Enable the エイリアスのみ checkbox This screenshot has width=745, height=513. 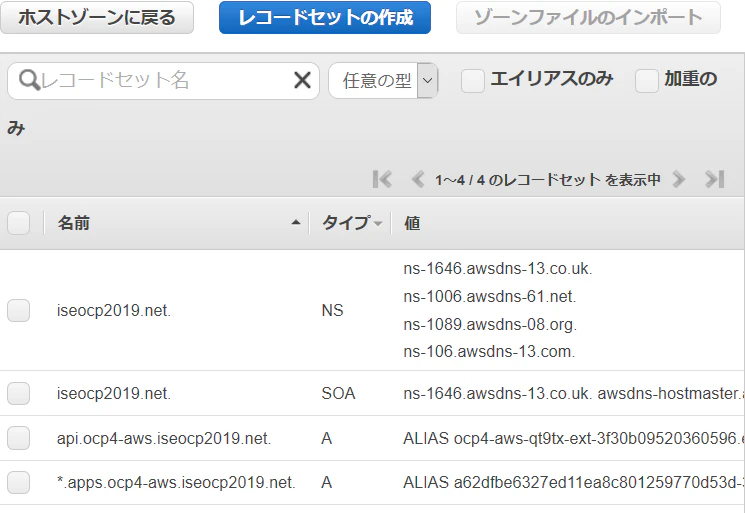[473, 80]
